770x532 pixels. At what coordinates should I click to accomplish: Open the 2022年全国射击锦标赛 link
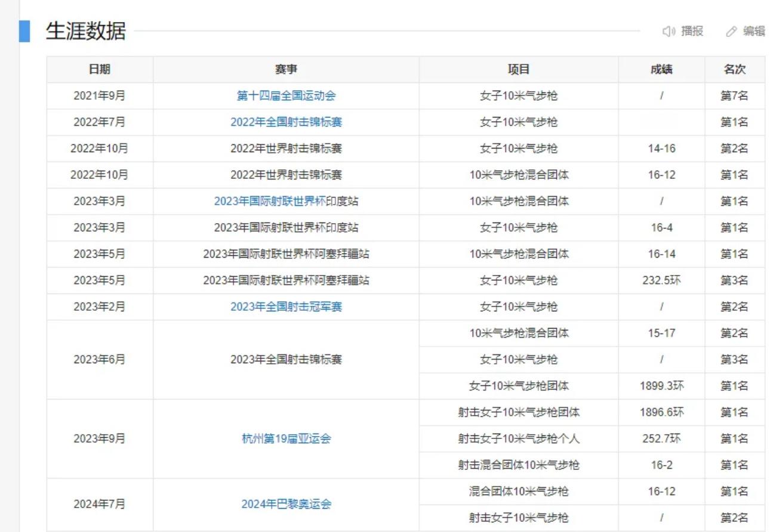click(286, 122)
